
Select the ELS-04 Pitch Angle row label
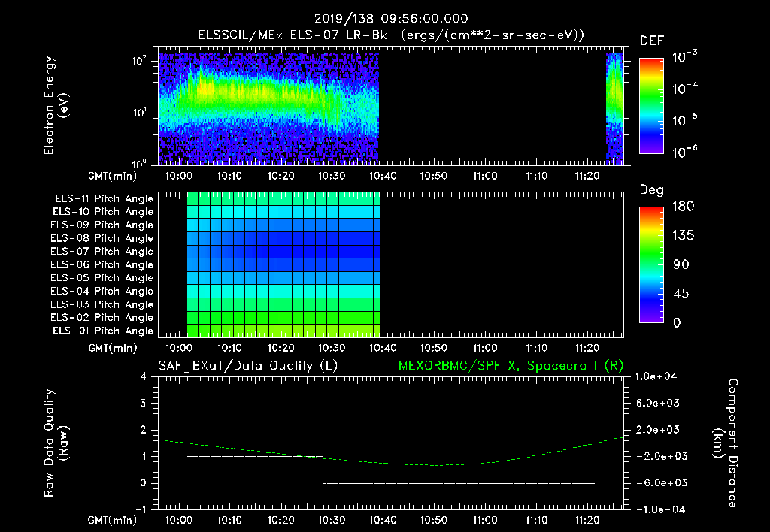point(102,291)
